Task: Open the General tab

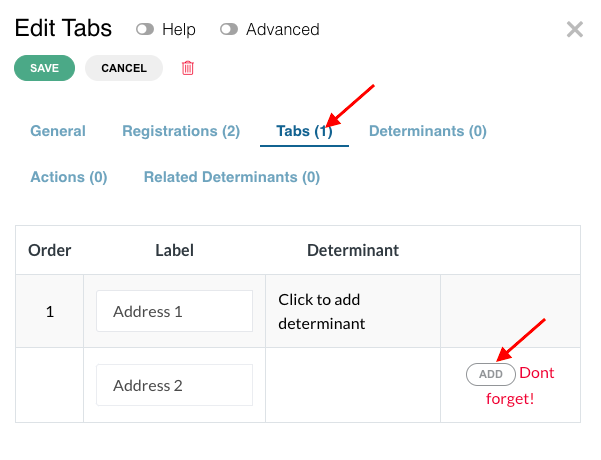Action: pyautogui.click(x=58, y=131)
